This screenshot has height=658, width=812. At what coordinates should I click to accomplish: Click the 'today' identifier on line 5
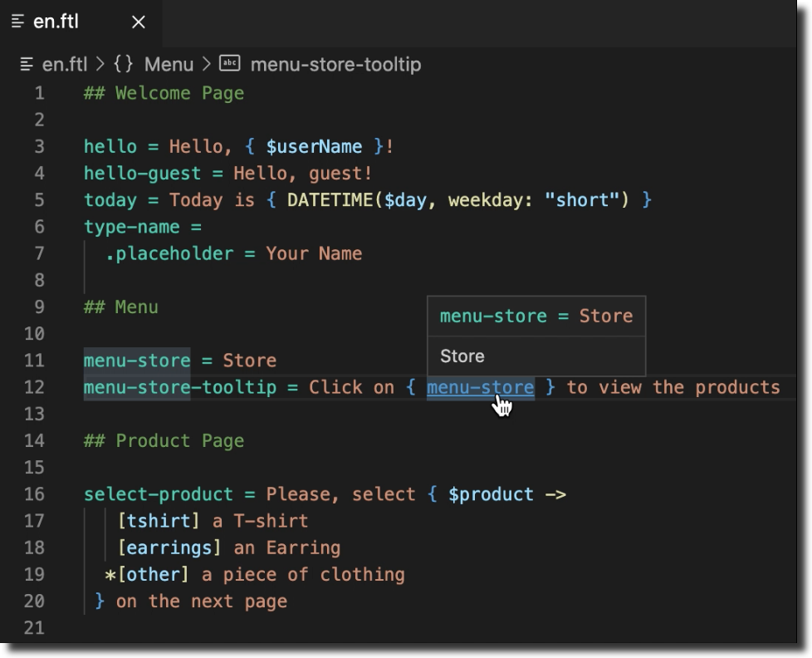tap(110, 200)
